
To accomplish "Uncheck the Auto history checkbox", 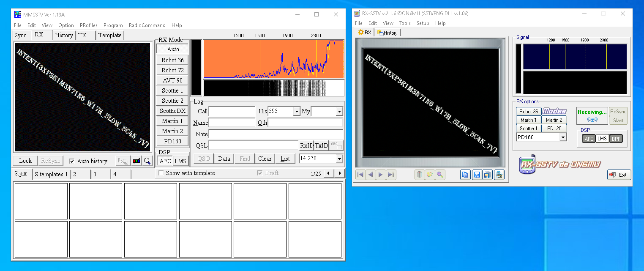I will tap(72, 161).
